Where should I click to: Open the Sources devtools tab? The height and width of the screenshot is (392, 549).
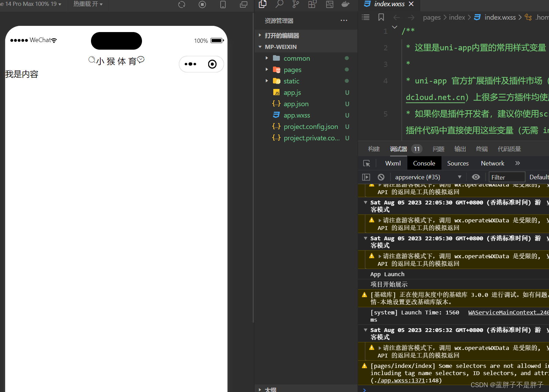coord(458,163)
